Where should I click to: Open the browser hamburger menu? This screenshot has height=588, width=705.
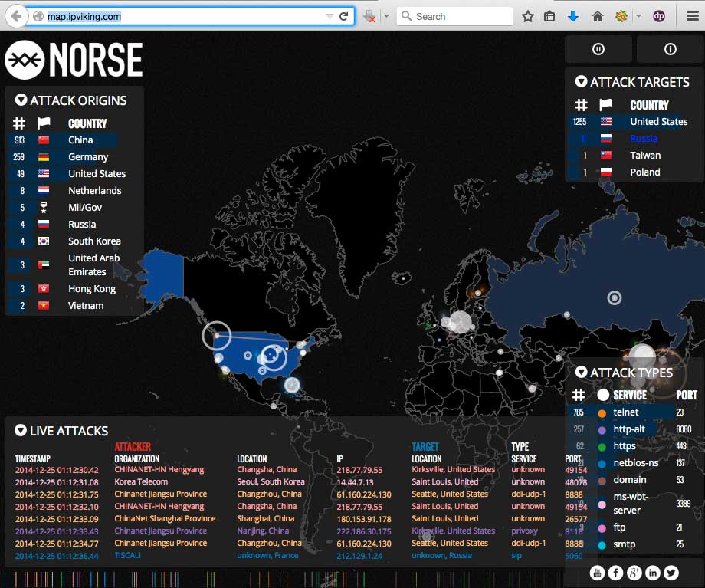tap(692, 16)
